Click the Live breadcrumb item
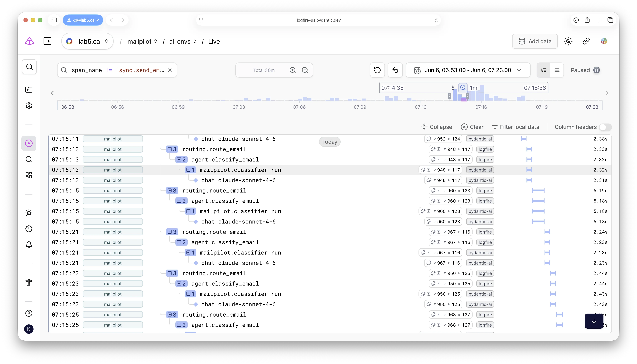Screen dimensions: 637x364 click(x=214, y=42)
